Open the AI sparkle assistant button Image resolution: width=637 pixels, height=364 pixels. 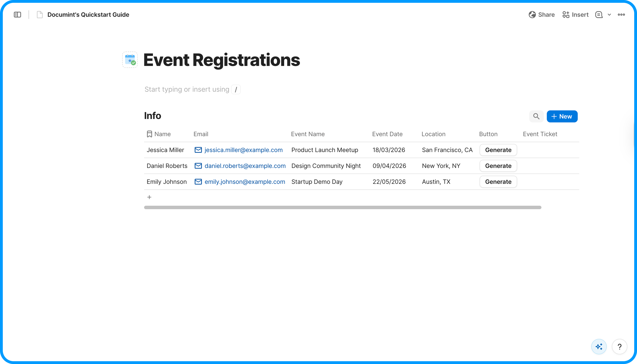click(x=599, y=347)
